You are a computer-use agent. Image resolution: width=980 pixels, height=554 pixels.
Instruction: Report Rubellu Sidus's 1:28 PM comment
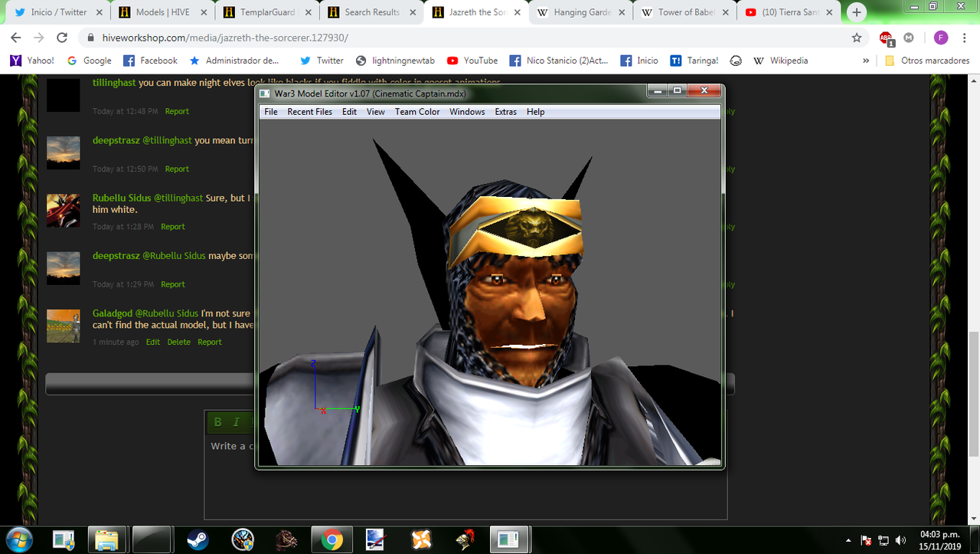pos(173,227)
